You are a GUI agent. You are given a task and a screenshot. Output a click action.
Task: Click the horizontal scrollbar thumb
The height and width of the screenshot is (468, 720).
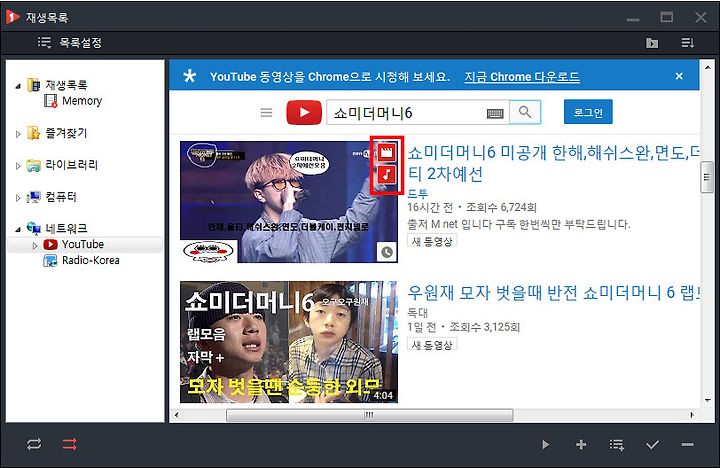(370, 415)
